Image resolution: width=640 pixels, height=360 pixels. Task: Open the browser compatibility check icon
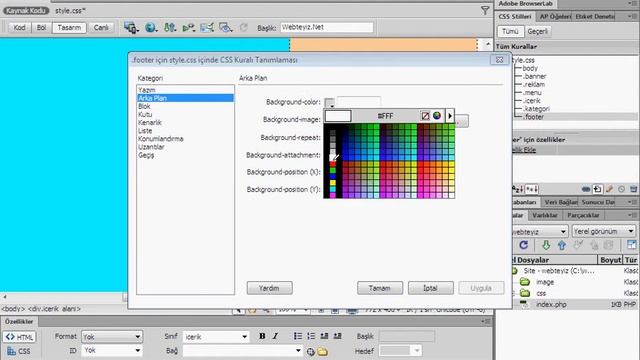click(207, 28)
